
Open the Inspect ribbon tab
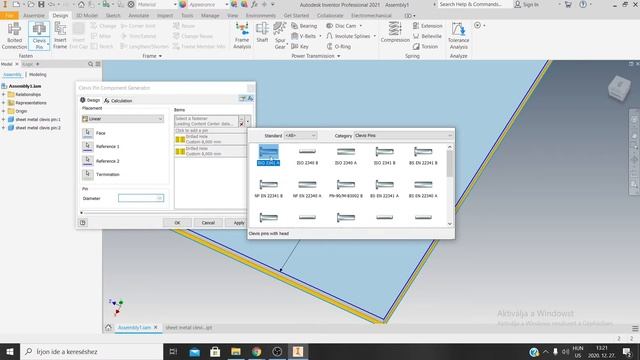click(165, 16)
